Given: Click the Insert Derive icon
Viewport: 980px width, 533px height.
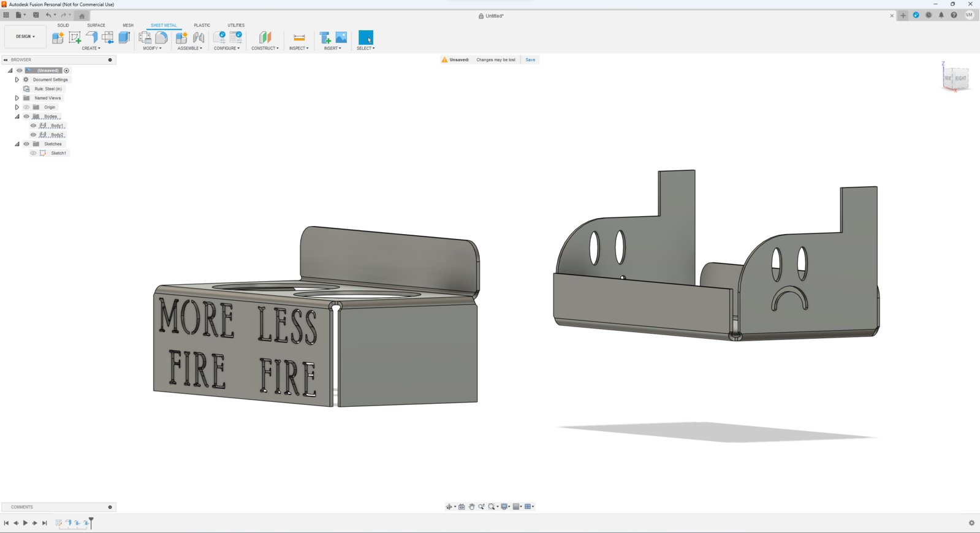Looking at the screenshot, I should (325, 37).
